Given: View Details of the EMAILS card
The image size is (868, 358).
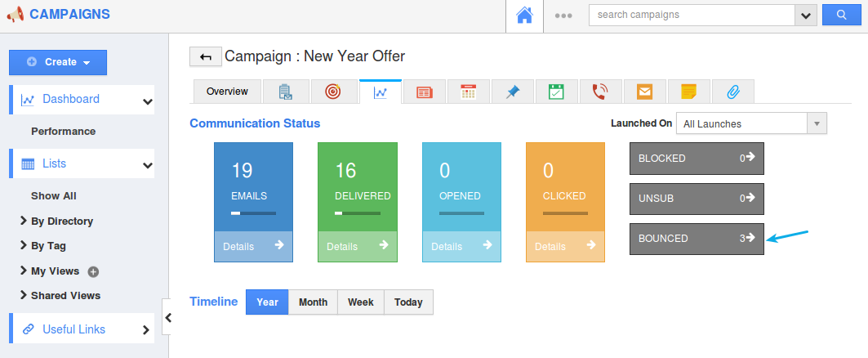Looking at the screenshot, I should [253, 246].
